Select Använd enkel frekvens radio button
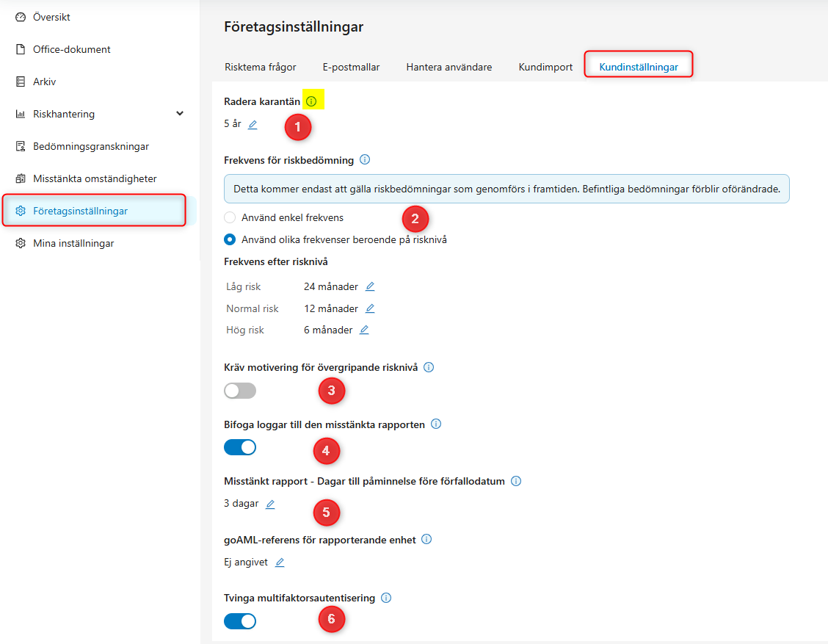The image size is (828, 644). [x=230, y=217]
